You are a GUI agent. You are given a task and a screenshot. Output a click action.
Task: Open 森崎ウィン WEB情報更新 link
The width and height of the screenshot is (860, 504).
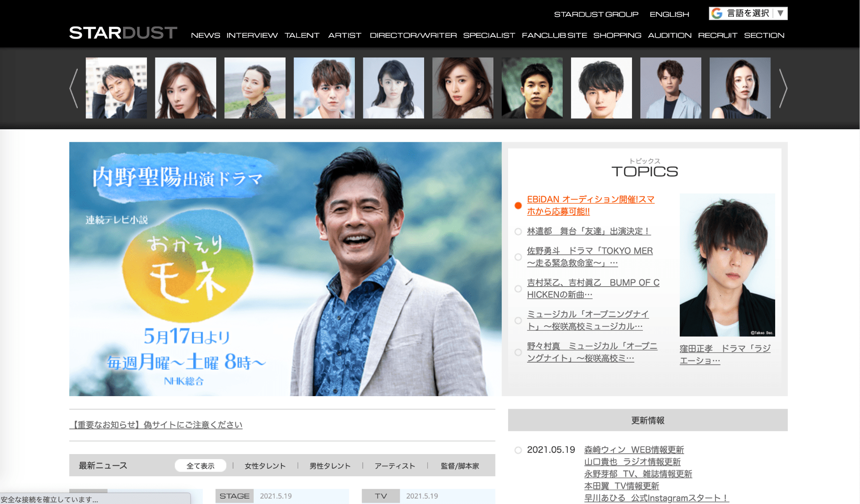pyautogui.click(x=634, y=450)
